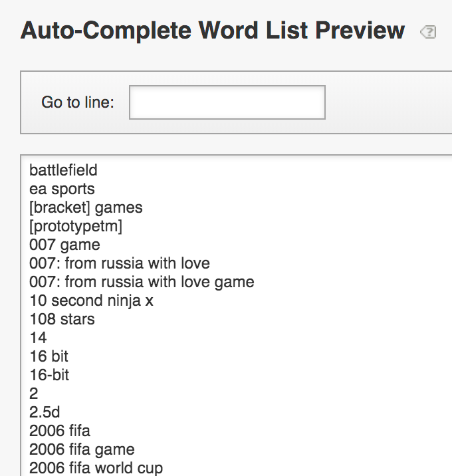The image size is (452, 476).
Task: Click the '2.5d' word list entry
Action: pos(45,412)
